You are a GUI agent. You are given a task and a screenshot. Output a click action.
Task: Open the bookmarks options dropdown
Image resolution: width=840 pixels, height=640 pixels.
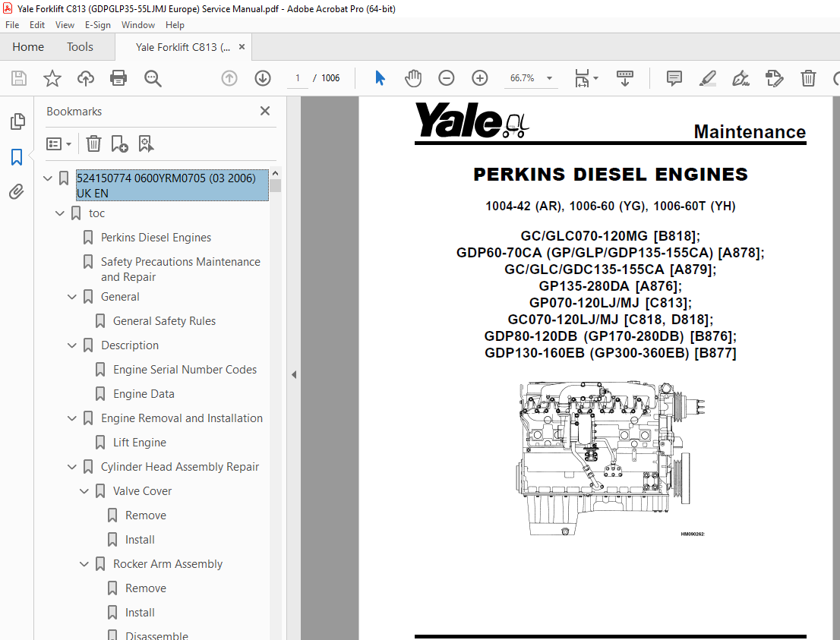[58, 143]
